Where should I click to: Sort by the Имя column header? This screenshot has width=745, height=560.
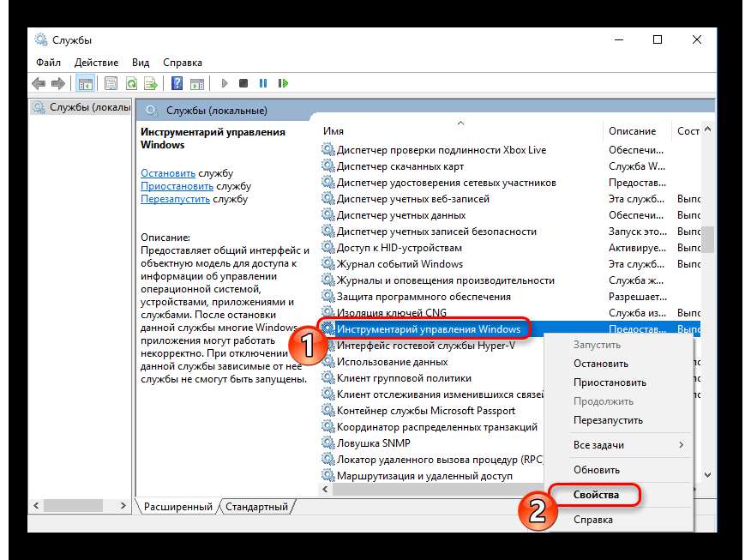tap(460, 130)
